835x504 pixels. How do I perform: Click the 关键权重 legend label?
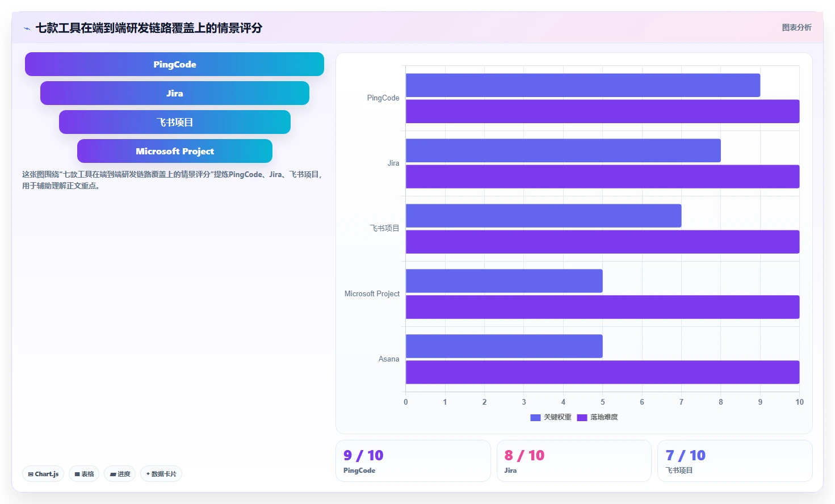point(557,417)
